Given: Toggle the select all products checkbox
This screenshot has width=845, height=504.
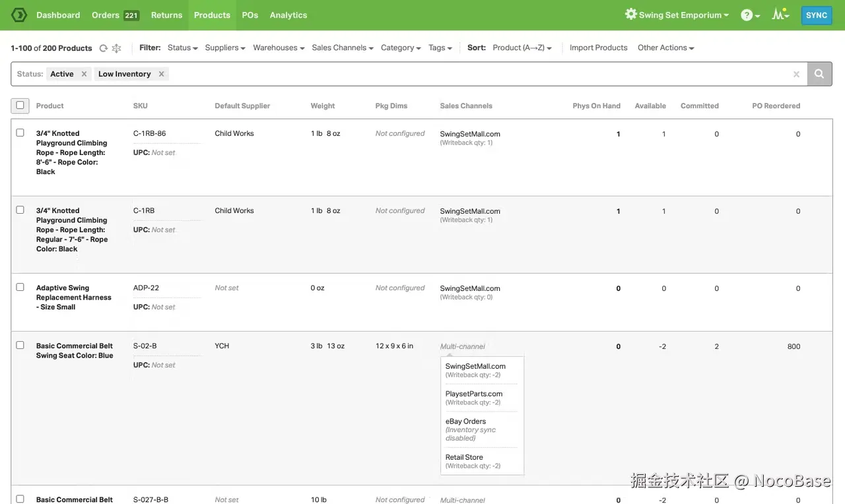Looking at the screenshot, I should (x=20, y=106).
